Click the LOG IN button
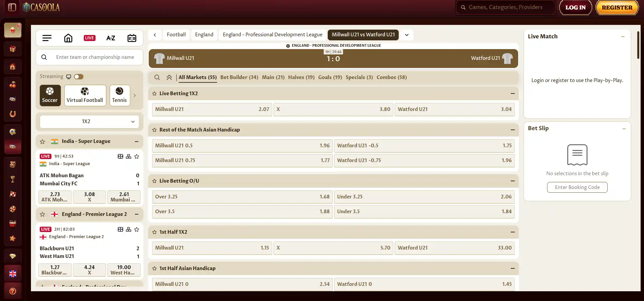 click(575, 7)
